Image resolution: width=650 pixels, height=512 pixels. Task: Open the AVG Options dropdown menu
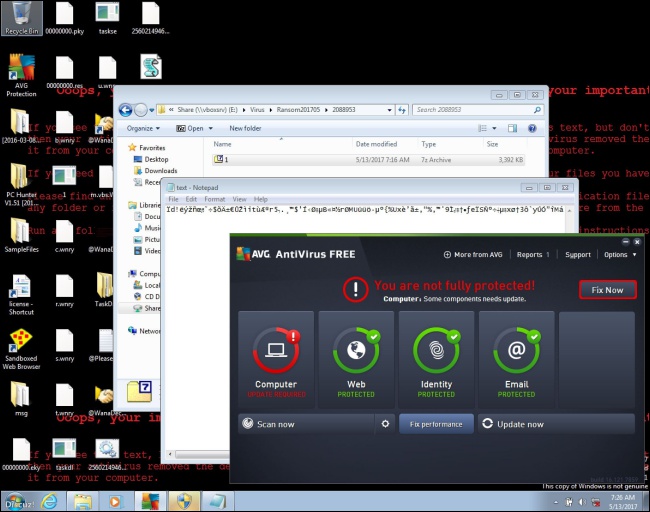pyautogui.click(x=620, y=255)
